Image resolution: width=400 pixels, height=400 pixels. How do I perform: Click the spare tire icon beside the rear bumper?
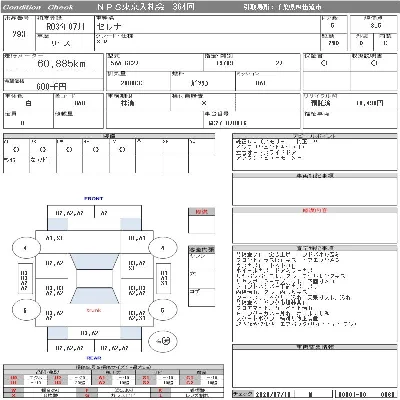coord(163,341)
